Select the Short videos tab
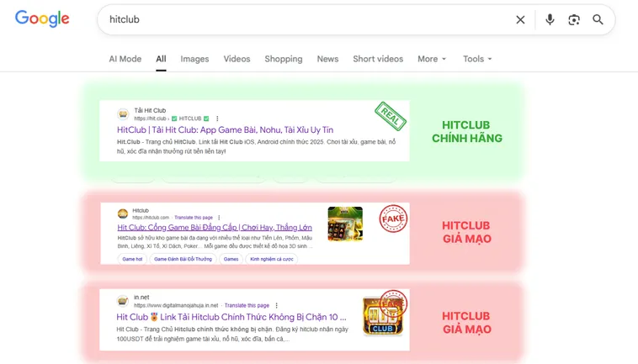This screenshot has height=364, width=638. [378, 59]
